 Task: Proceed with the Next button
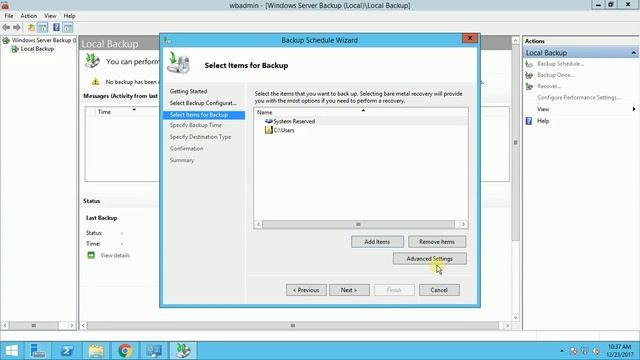tap(349, 290)
